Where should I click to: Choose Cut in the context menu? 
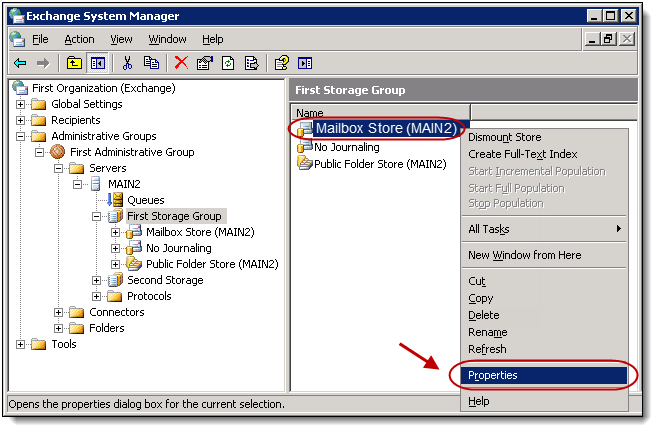543,281
